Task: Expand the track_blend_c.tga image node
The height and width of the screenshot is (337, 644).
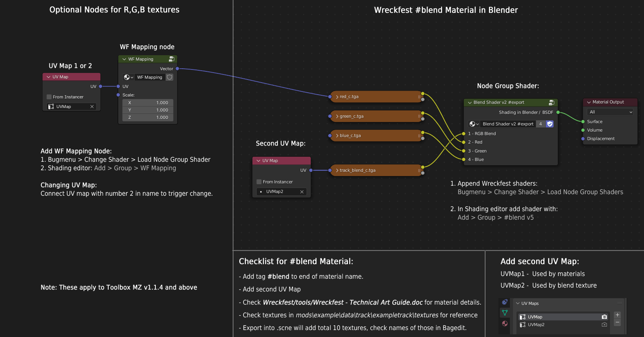Action: (x=337, y=170)
